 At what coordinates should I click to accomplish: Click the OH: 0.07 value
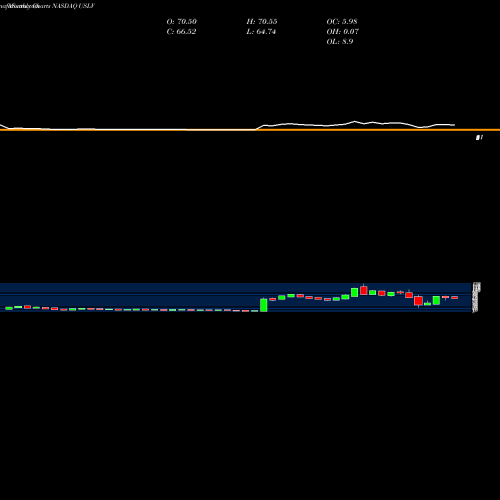click(x=342, y=32)
